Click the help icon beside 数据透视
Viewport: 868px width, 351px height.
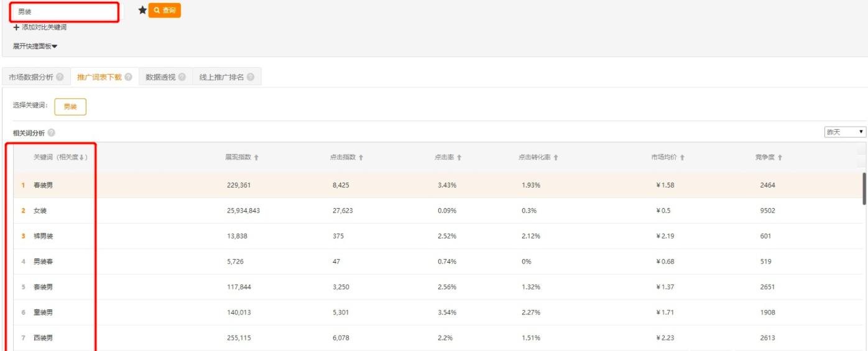[182, 77]
